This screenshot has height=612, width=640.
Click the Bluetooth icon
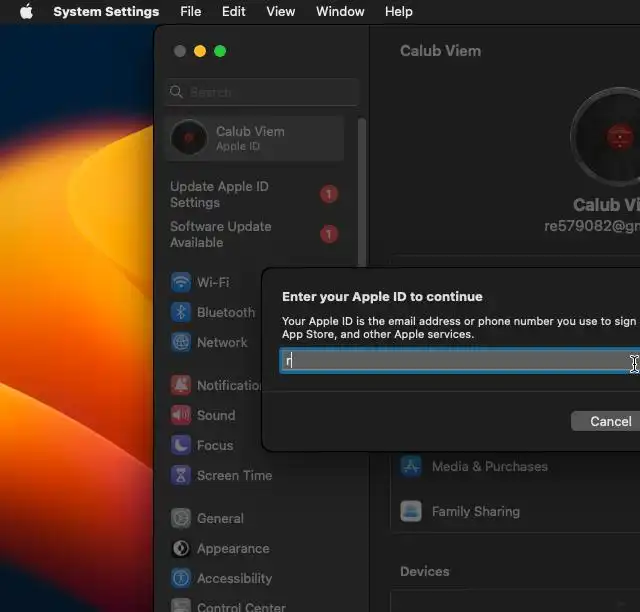(x=181, y=312)
